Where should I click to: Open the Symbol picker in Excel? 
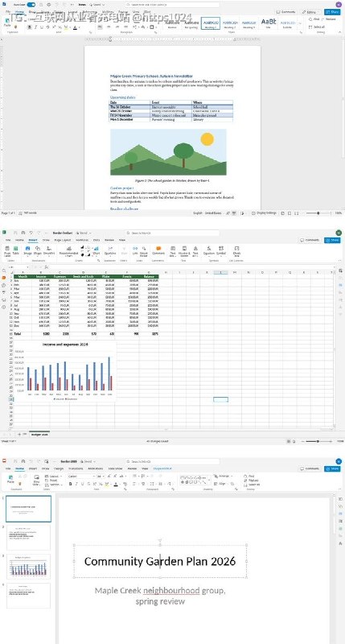(x=221, y=250)
